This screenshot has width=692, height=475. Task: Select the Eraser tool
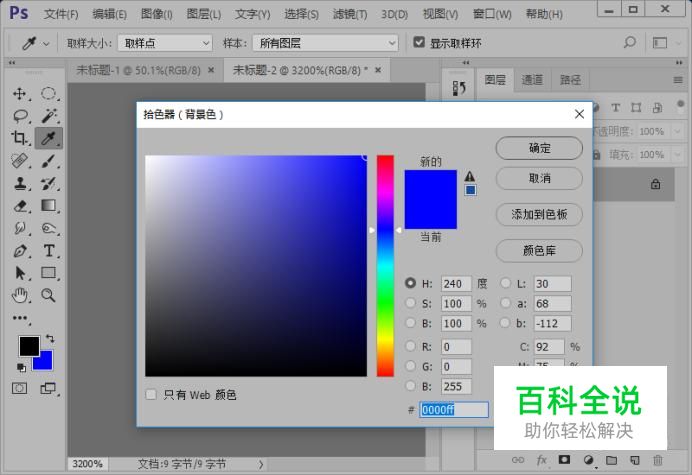click(20, 206)
